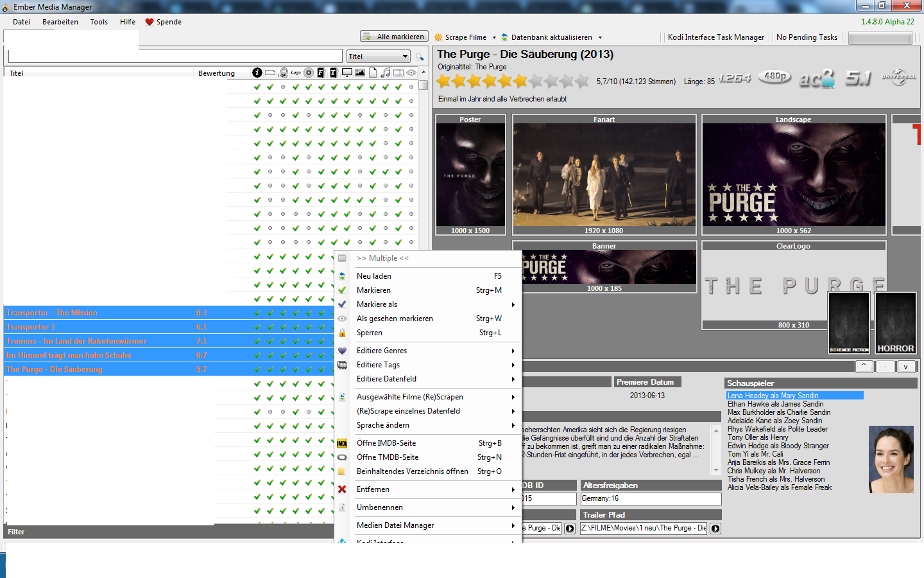Click the list scrollbar up arrow
The width and height of the screenshot is (924, 578).
coord(424,72)
